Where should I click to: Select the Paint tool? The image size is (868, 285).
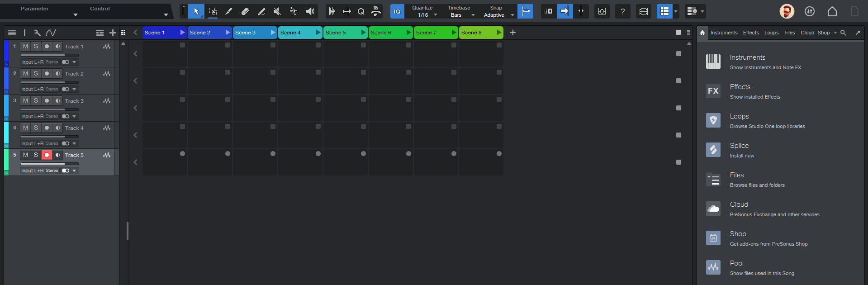pyautogui.click(x=261, y=11)
